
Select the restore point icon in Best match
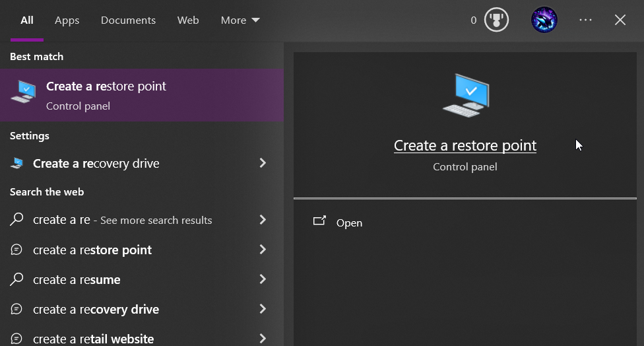(23, 92)
